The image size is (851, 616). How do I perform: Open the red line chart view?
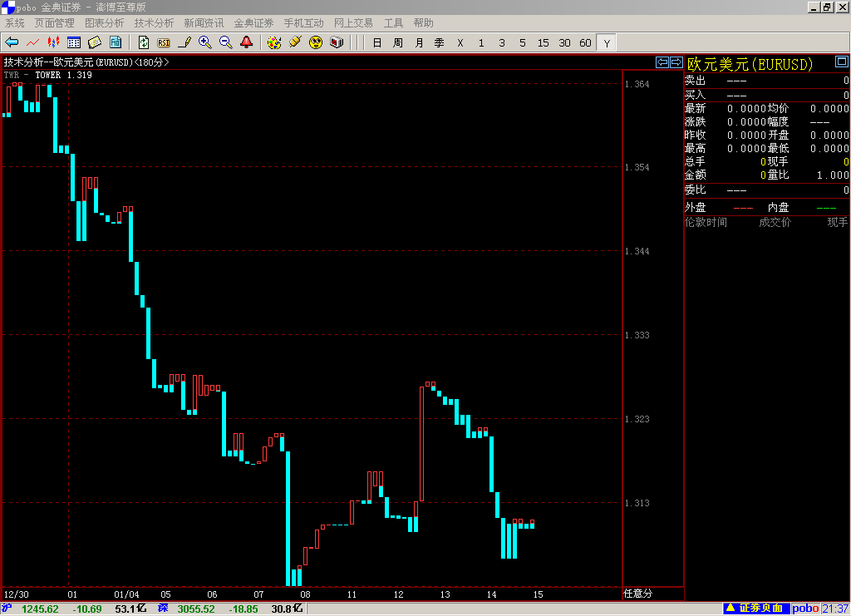tap(32, 42)
